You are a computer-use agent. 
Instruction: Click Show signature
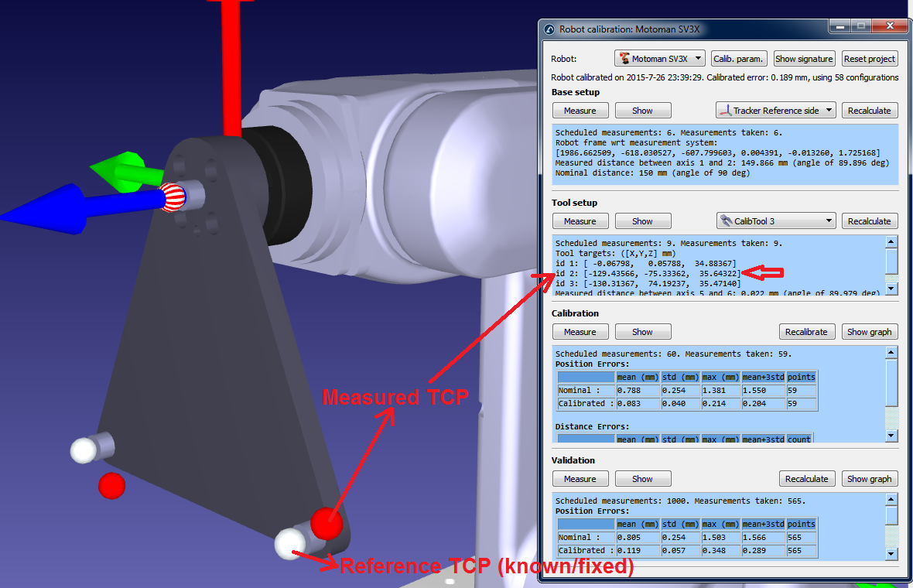[x=804, y=58]
